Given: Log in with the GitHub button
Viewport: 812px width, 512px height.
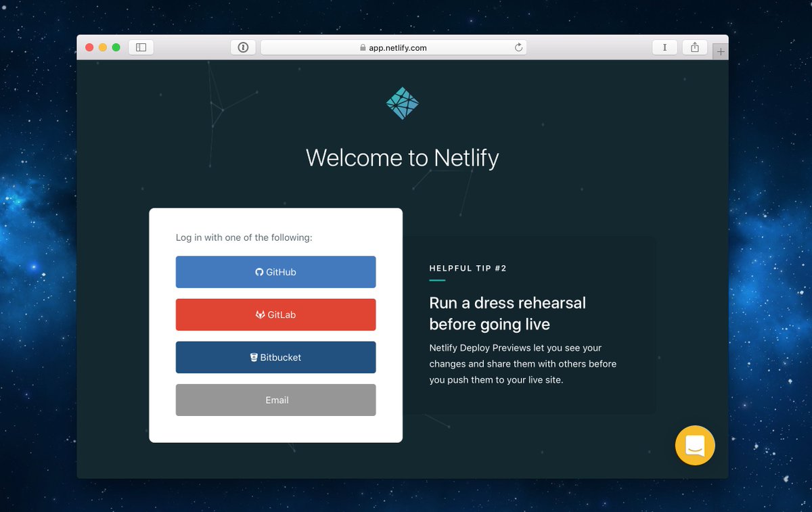Looking at the screenshot, I should tap(275, 272).
